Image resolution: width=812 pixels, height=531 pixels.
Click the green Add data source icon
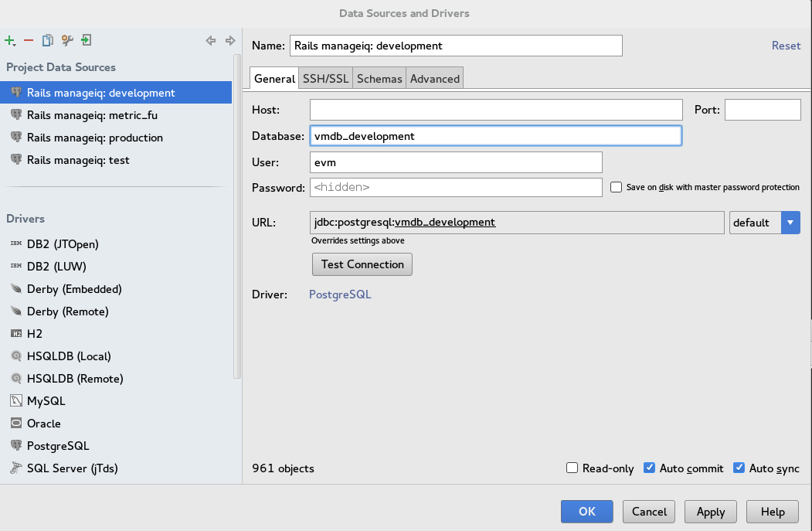(x=10, y=40)
